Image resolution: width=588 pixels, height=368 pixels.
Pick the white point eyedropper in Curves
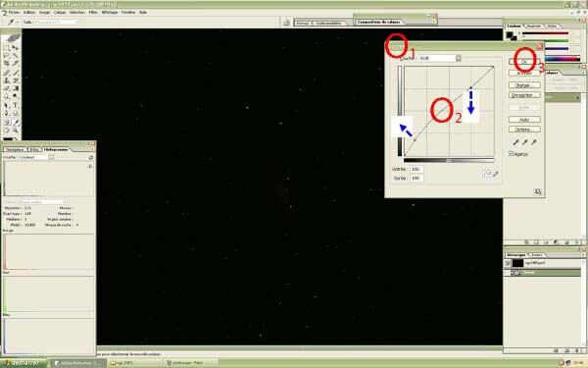click(x=534, y=142)
